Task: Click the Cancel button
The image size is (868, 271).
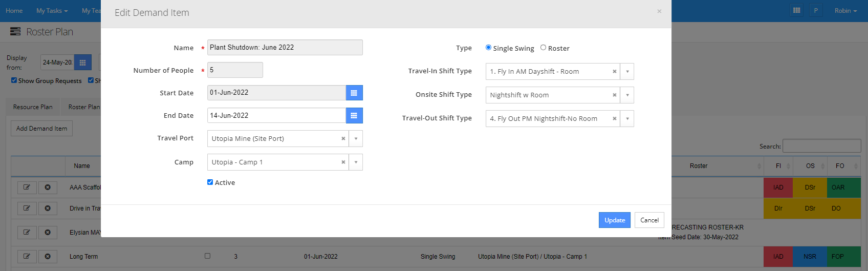Action: coord(649,220)
